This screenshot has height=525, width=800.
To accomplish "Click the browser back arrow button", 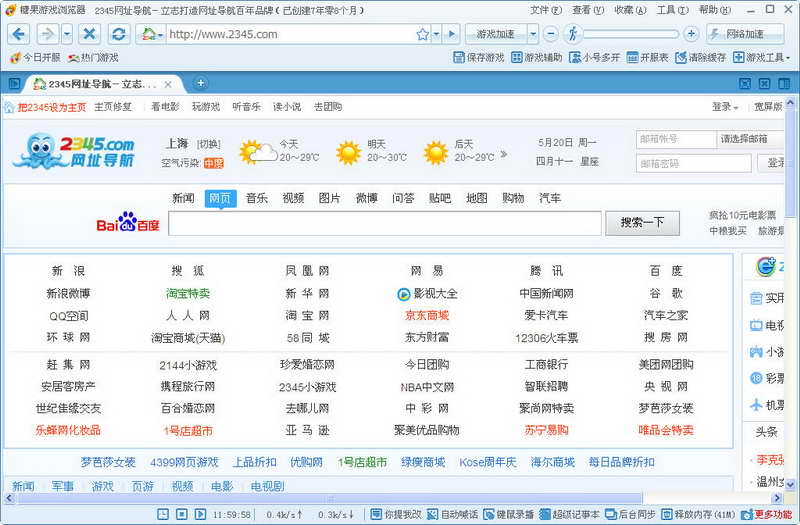I will point(19,34).
